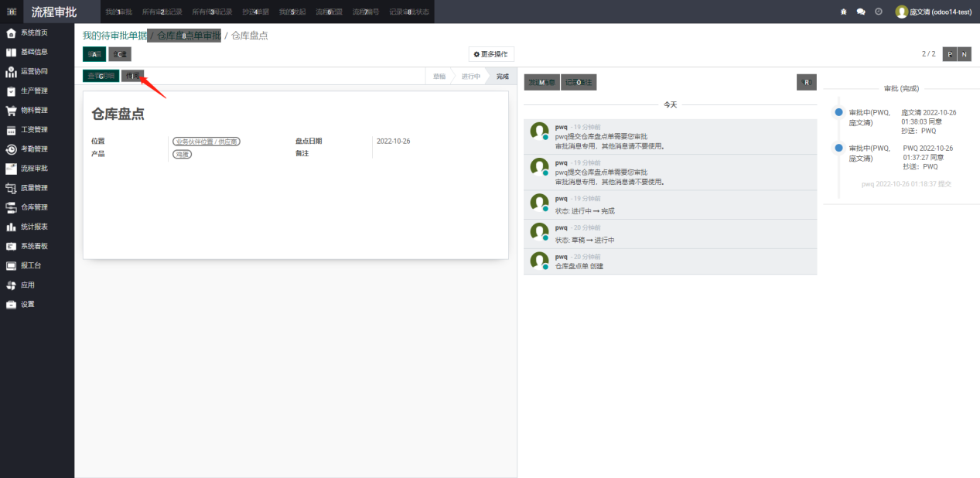Expand the 更多操作 dropdown
This screenshot has height=478, width=980.
pos(491,54)
